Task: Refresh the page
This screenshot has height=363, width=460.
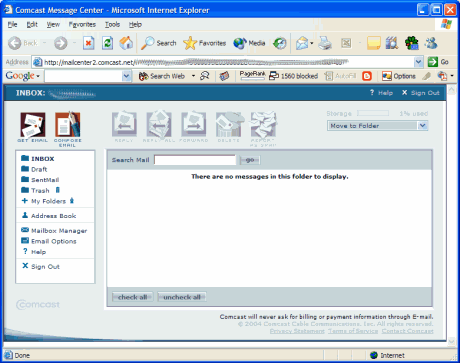Action: click(107, 43)
